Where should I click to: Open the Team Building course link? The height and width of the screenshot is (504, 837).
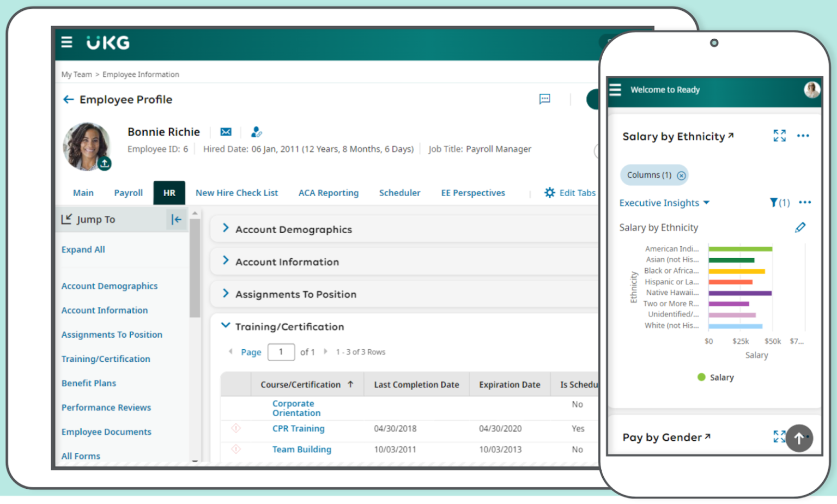coord(302,449)
